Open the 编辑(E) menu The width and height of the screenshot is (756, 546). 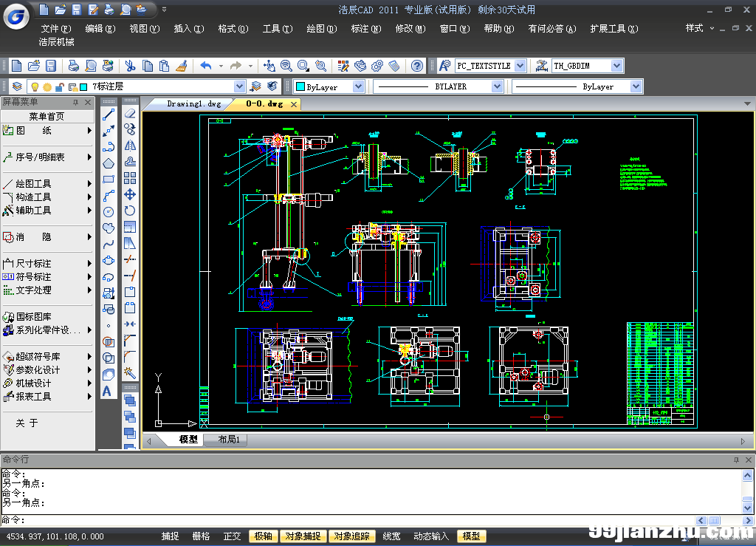click(x=100, y=29)
